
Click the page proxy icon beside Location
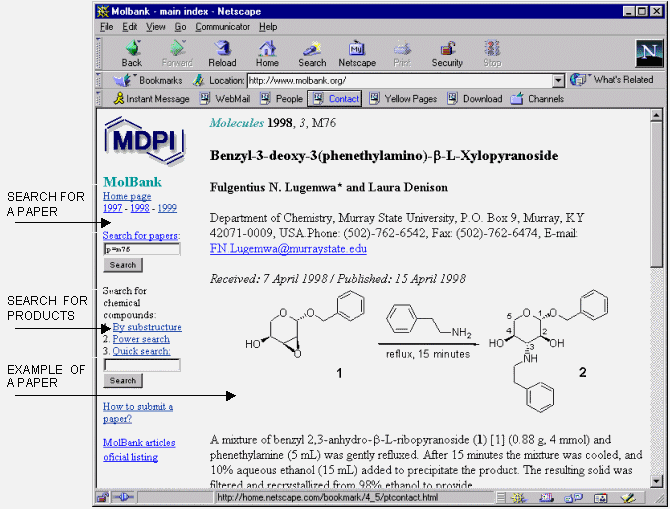pos(198,80)
